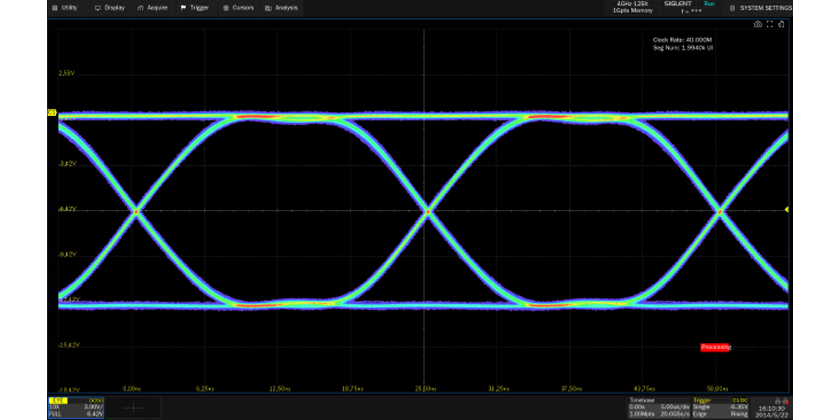Open the Utility menu

tap(66, 7)
